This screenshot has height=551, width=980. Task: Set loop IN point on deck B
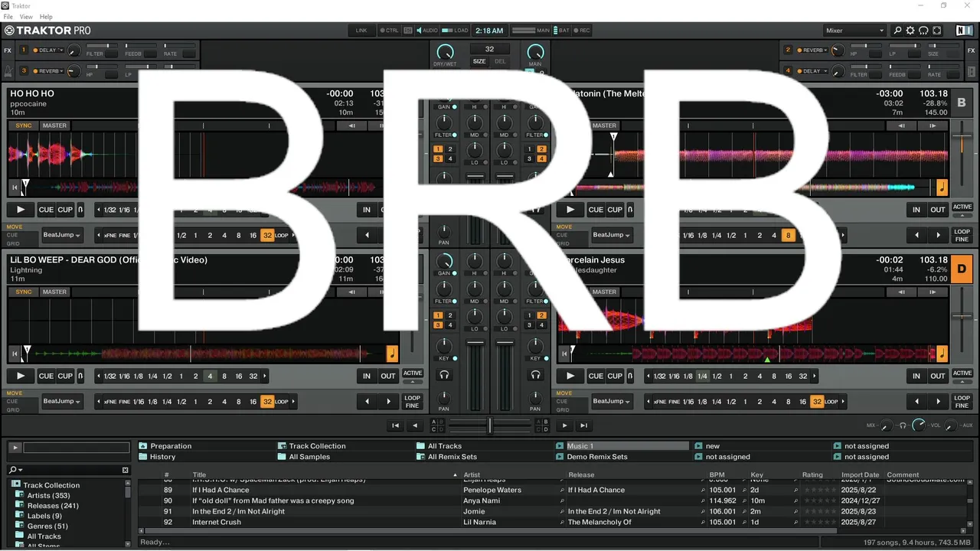[x=916, y=210]
